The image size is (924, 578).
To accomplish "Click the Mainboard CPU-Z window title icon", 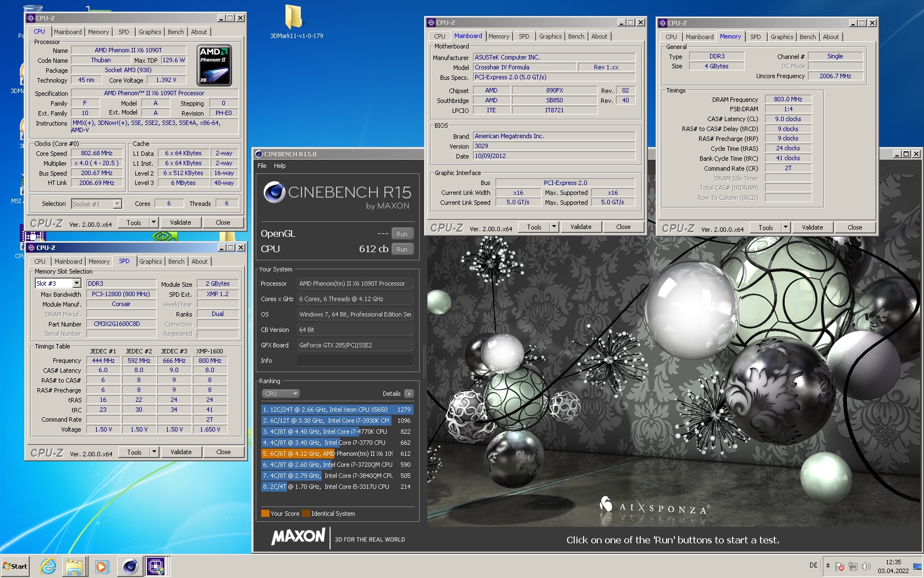I will 431,23.
